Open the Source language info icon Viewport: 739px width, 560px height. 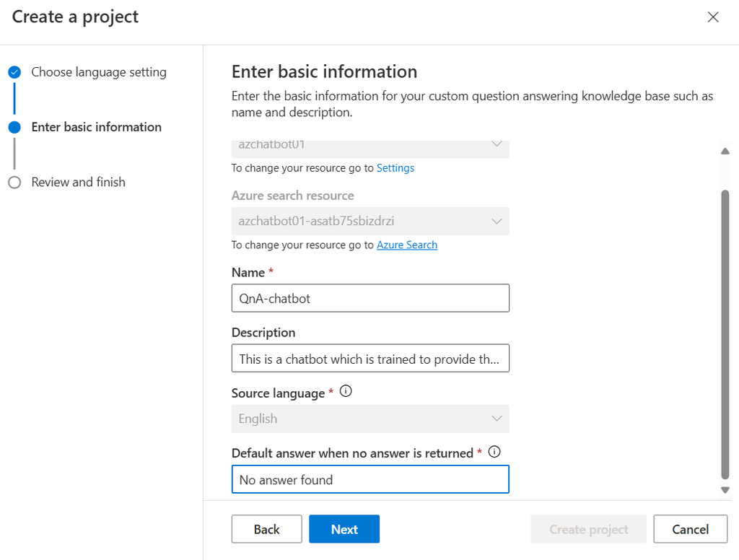(x=346, y=391)
